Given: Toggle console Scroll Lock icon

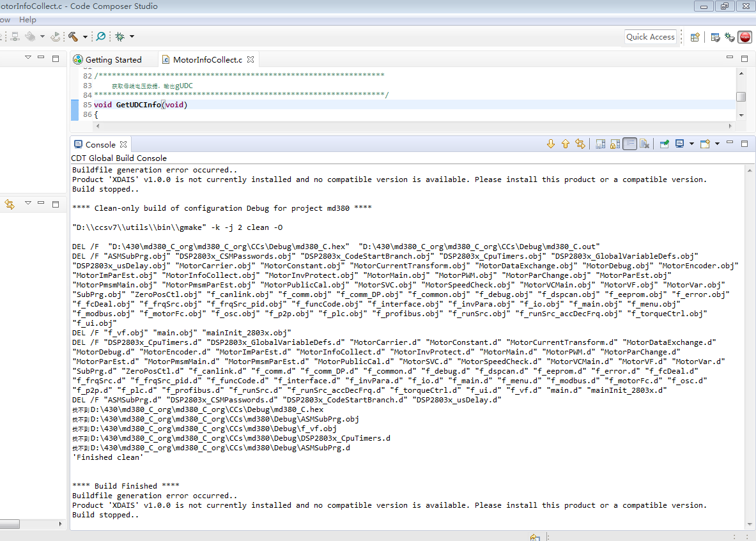Looking at the screenshot, I should [x=615, y=144].
